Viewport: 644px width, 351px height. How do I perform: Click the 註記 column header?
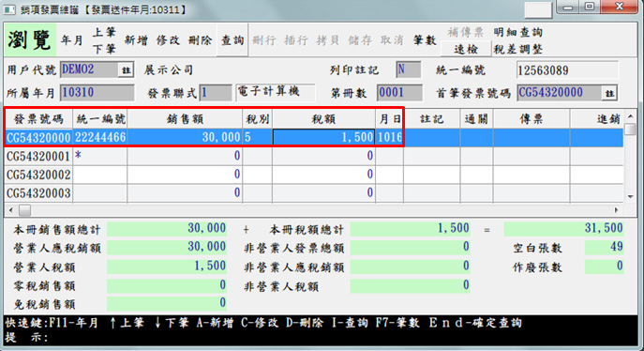coord(432,119)
